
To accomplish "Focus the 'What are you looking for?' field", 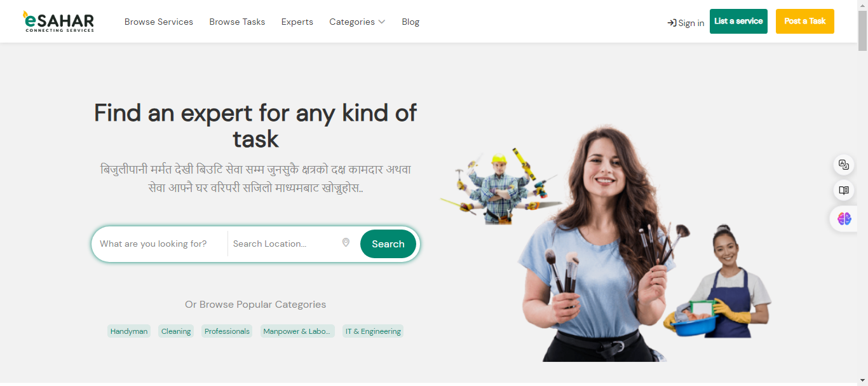I will [160, 244].
